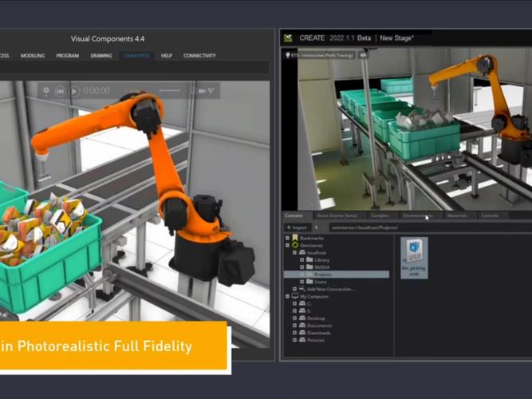Screen dimensions: 532x399
Task: Expand the Documents entry
Action: [x=294, y=326]
